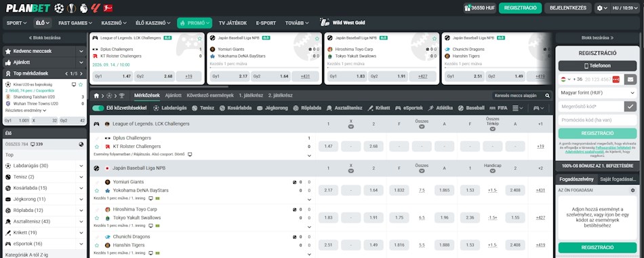
Task: Switch to Következő események tab
Action: point(210,96)
